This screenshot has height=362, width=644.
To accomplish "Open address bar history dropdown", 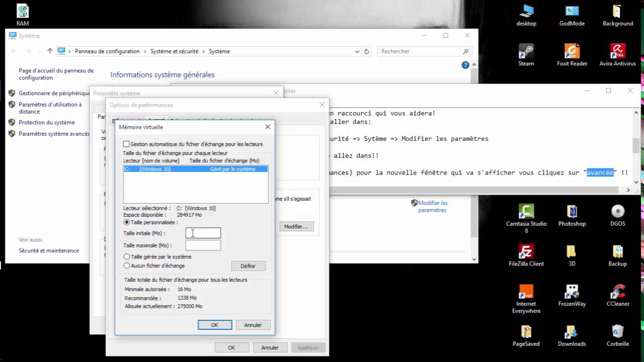I will [x=357, y=51].
